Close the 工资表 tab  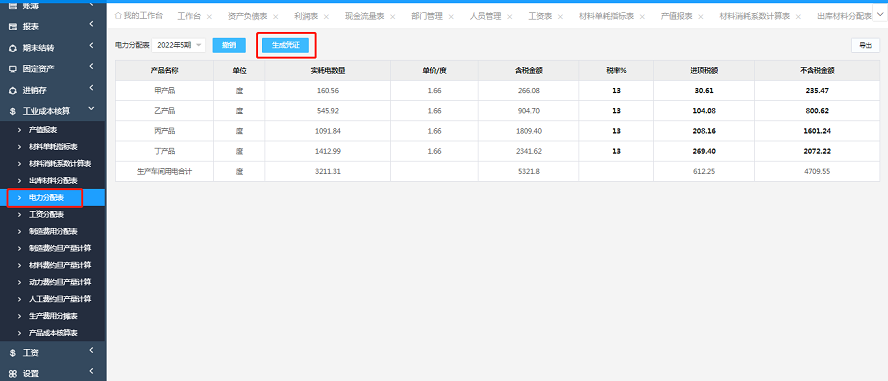click(560, 16)
